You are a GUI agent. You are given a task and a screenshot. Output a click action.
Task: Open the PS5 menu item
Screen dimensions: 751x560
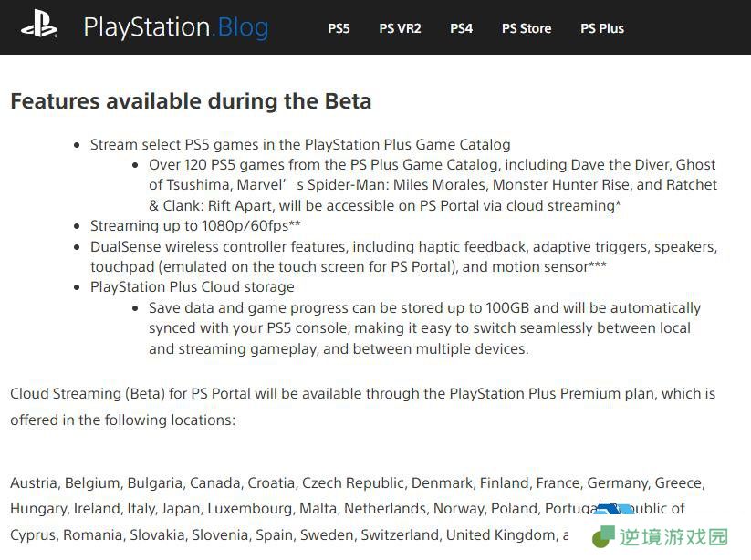(x=339, y=28)
